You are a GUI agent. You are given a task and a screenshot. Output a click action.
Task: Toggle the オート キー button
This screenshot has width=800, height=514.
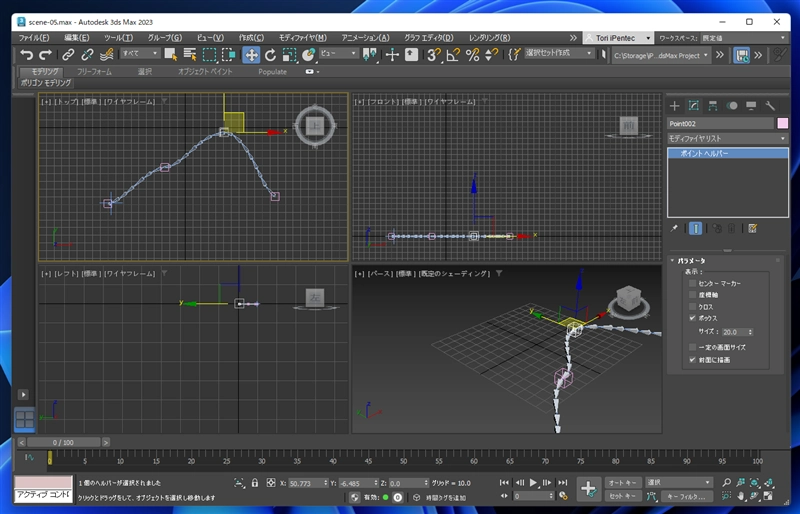[622, 482]
